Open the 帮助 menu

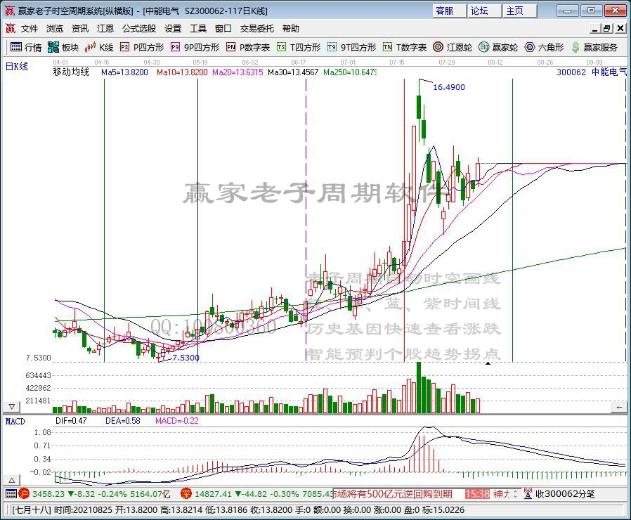291,28
